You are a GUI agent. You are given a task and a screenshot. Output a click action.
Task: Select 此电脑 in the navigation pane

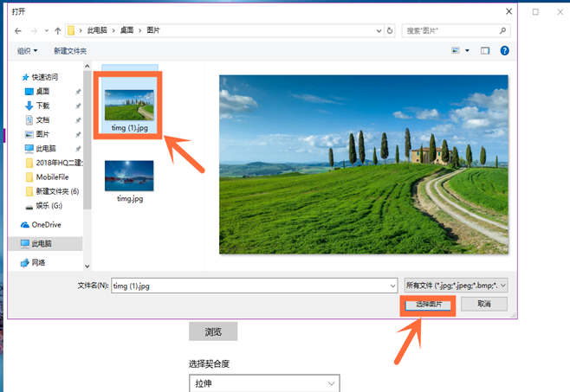pos(41,244)
